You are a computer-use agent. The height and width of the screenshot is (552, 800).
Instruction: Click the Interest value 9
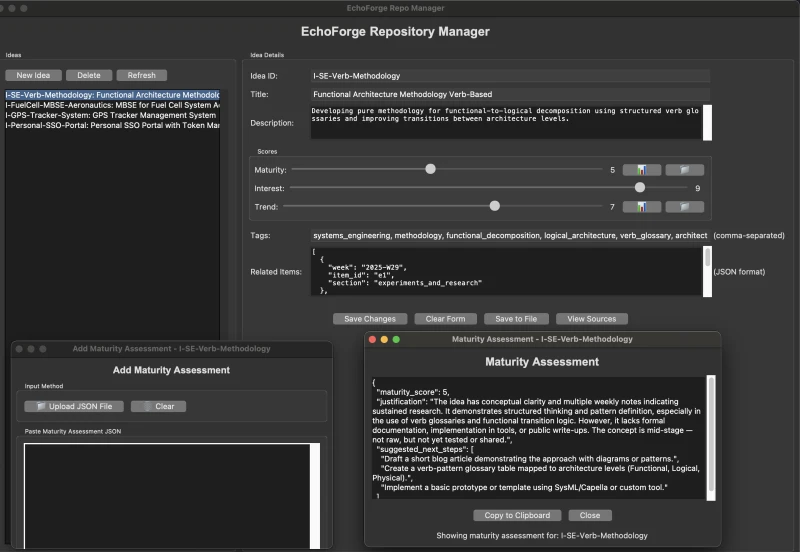(x=697, y=188)
